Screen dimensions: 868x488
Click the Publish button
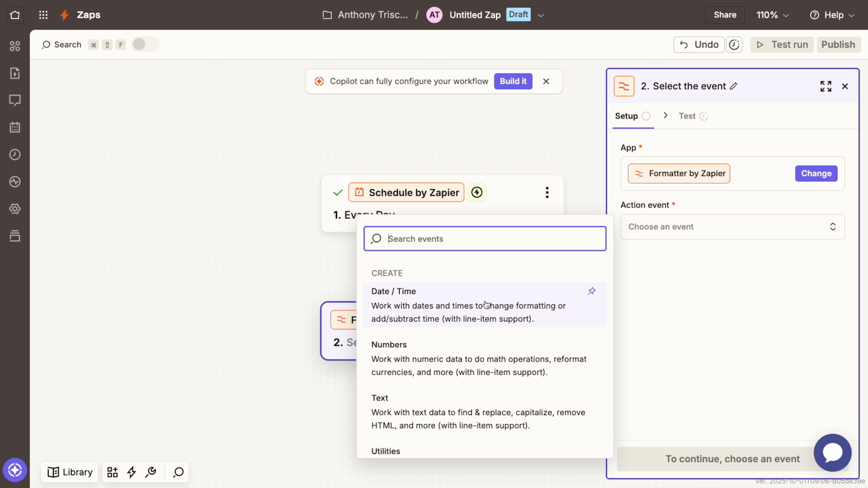point(838,45)
